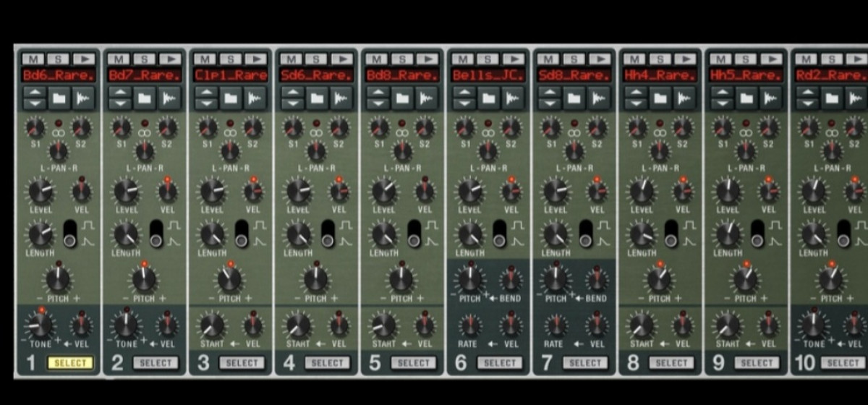
Task: Mute the Rd2_Rare channel 10
Action: tap(806, 59)
